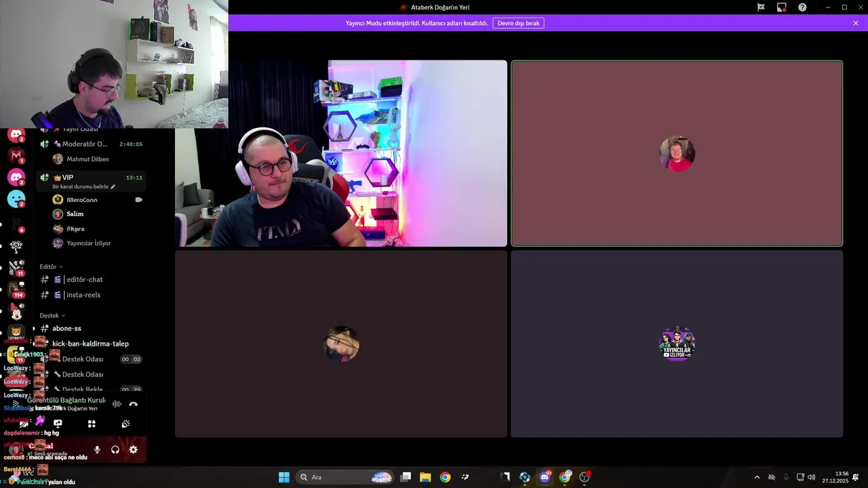868x488 pixels.
Task: Select user Salim in VIP channel
Action: (x=75, y=214)
